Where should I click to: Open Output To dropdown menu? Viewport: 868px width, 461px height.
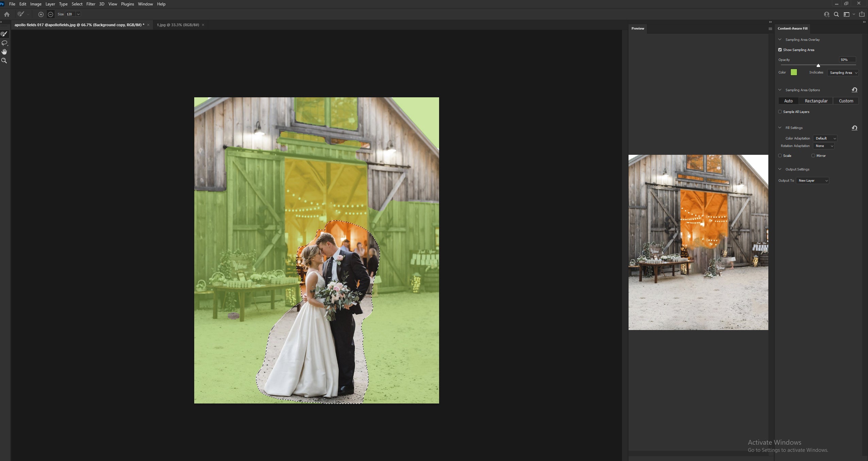pyautogui.click(x=812, y=180)
